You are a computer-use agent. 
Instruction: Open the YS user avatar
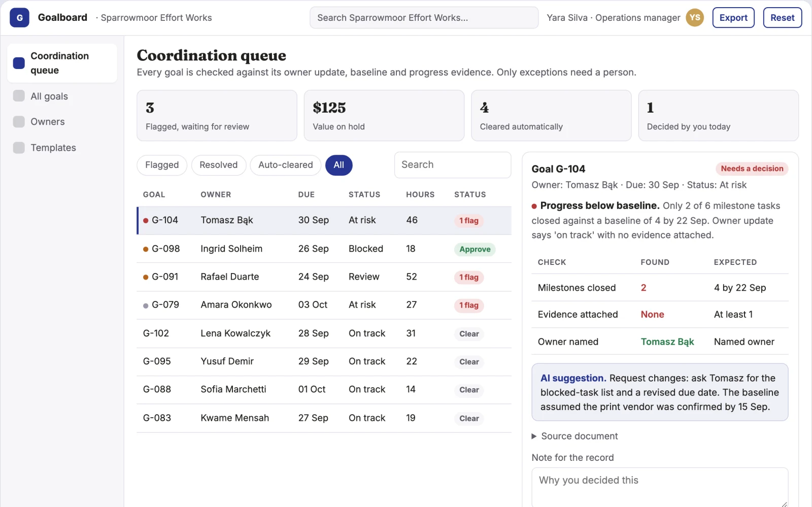coord(695,18)
